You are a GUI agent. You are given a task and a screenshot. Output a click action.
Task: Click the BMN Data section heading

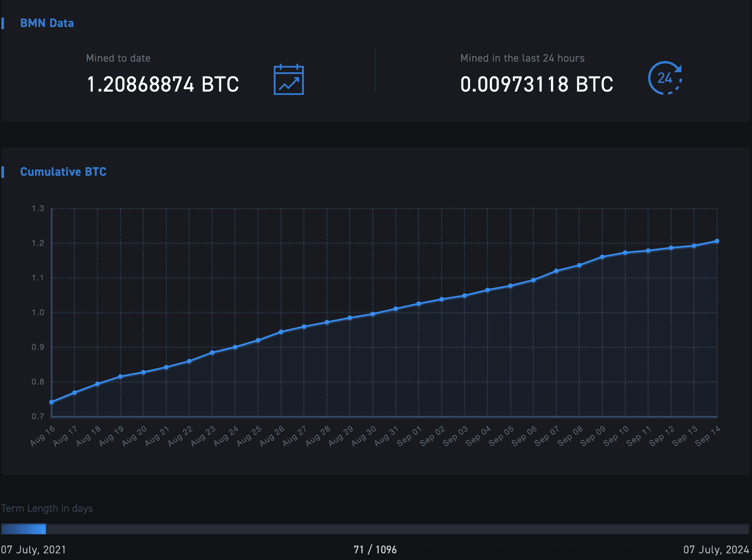click(x=47, y=23)
